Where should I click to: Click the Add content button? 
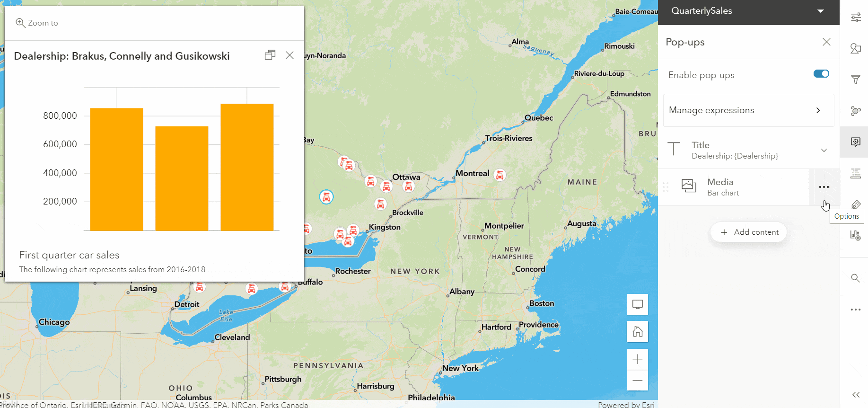click(x=749, y=232)
